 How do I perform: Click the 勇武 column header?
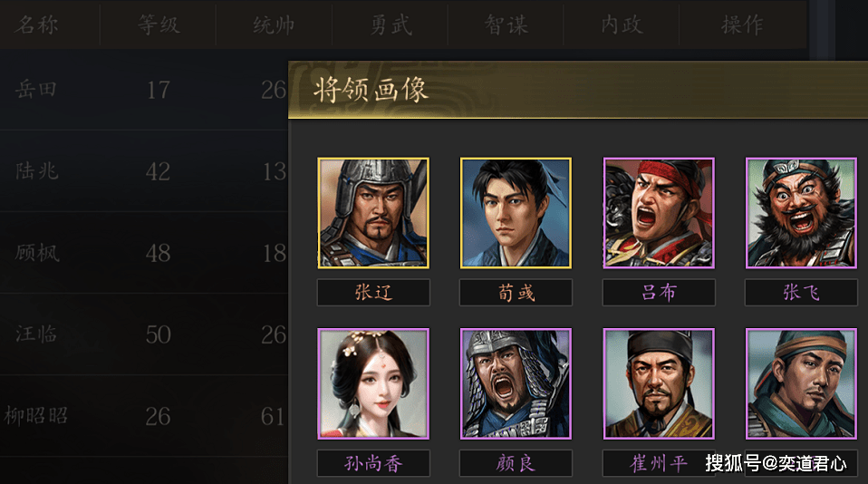tap(391, 24)
